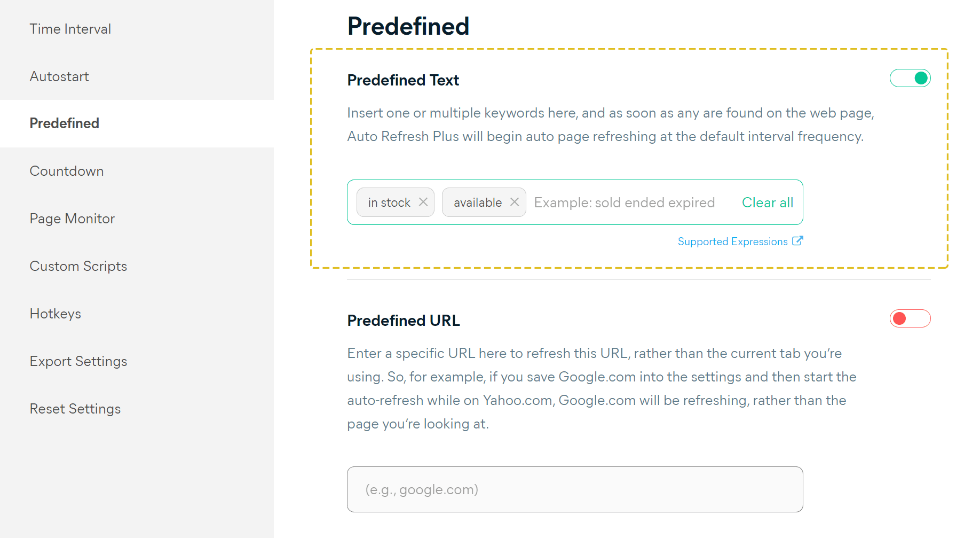Select Export Settings in the sidebar
This screenshot has height=538, width=980.
(x=78, y=361)
